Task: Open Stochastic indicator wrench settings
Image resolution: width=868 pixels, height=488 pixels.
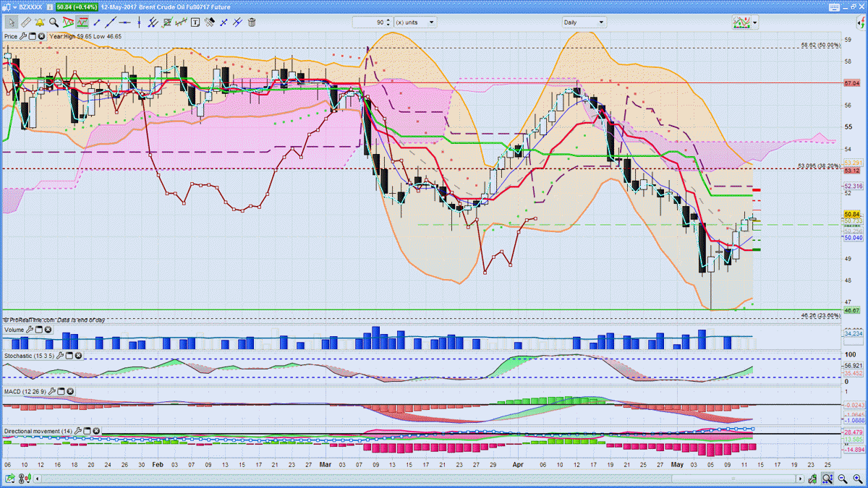Action: point(60,356)
